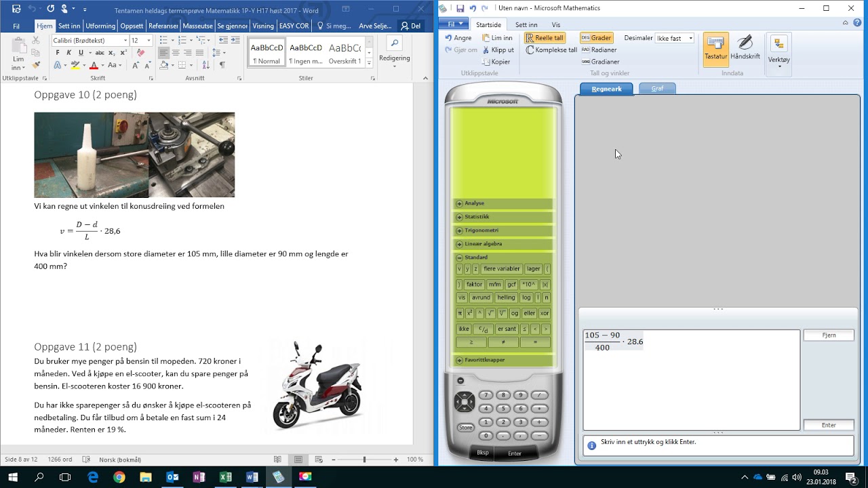
Task: Click Angre undo in Mathematics ribbon
Action: (x=458, y=38)
